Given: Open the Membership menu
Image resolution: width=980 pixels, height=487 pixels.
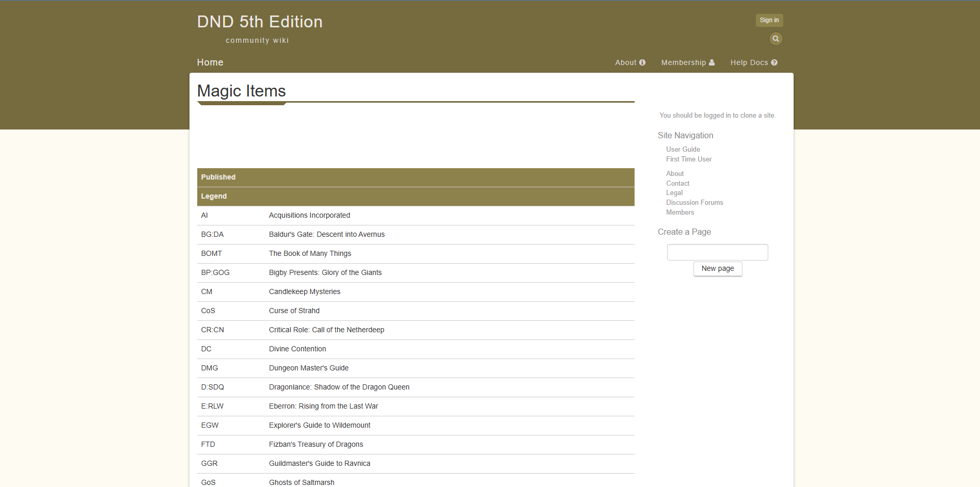Looking at the screenshot, I should click(688, 62).
